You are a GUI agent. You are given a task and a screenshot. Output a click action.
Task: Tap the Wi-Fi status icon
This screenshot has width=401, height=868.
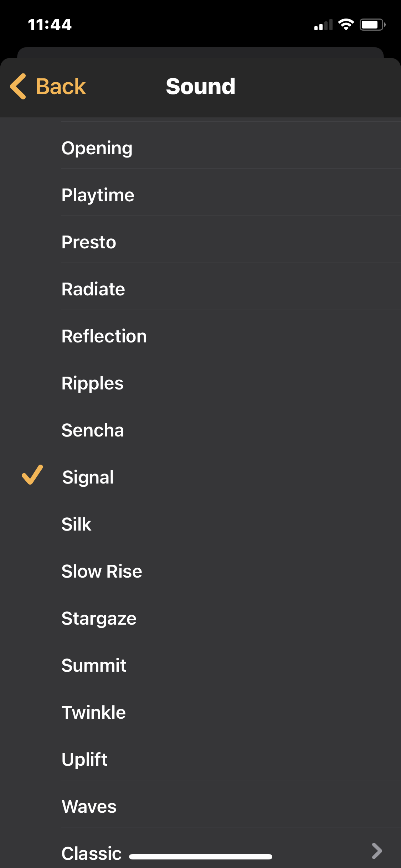pos(346,25)
